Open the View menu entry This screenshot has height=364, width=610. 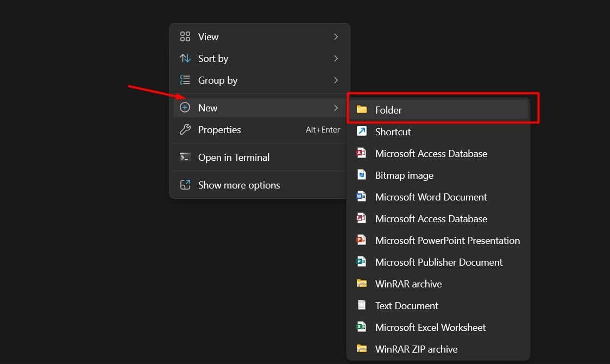tap(260, 36)
